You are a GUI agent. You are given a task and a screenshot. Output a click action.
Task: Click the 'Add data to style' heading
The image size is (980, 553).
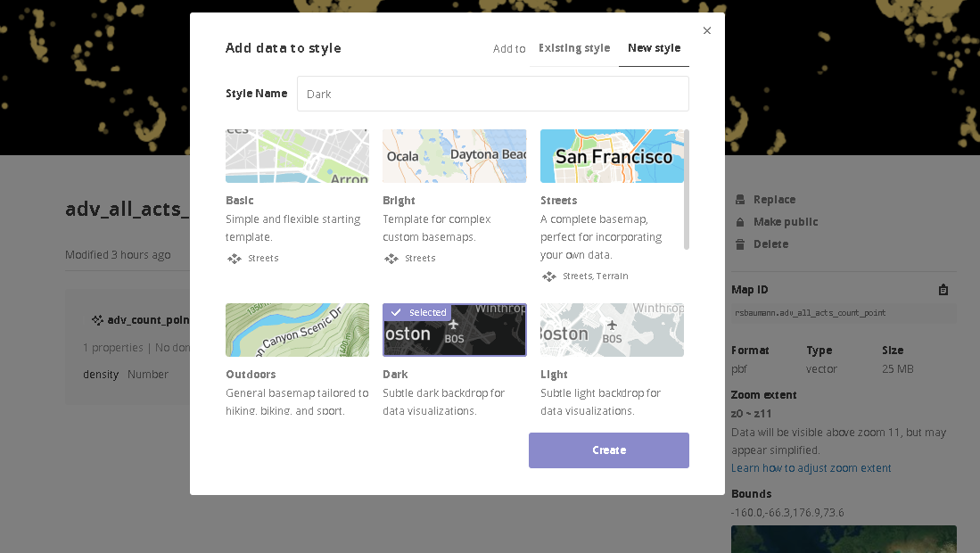(284, 48)
